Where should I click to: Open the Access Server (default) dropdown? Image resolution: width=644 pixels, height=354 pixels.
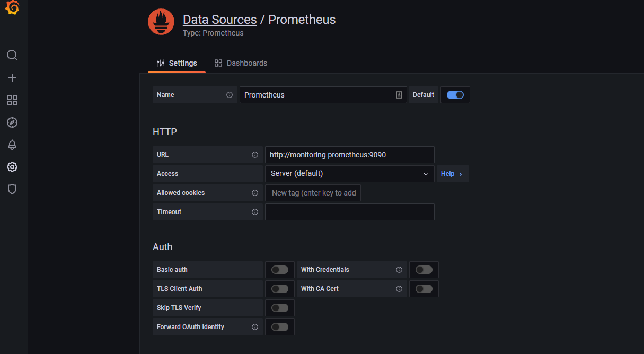349,174
